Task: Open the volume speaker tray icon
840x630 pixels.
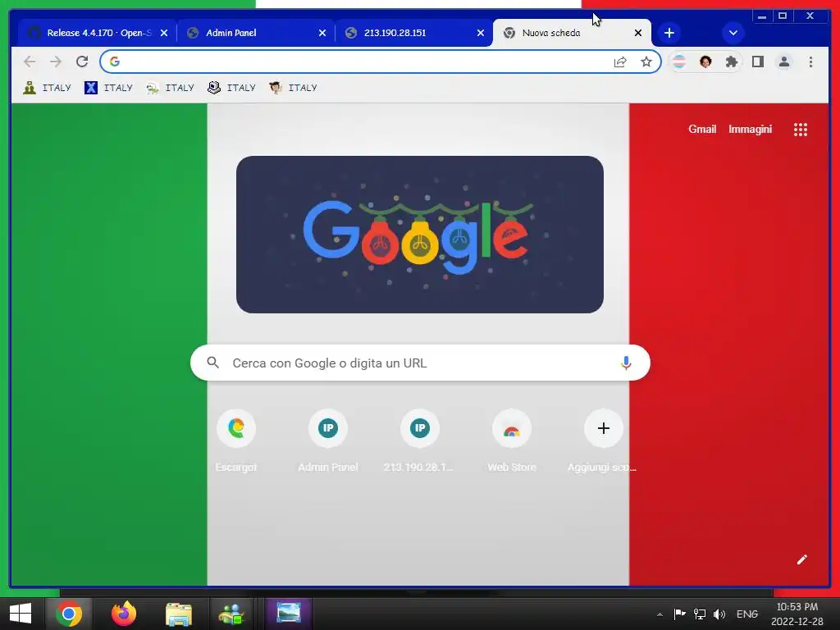Action: [x=719, y=614]
